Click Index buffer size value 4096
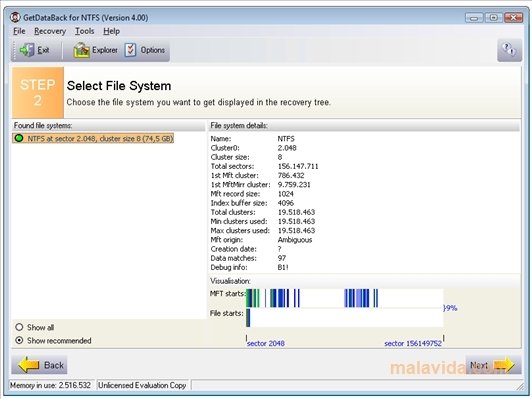Image resolution: width=532 pixels, height=399 pixels. [286, 203]
